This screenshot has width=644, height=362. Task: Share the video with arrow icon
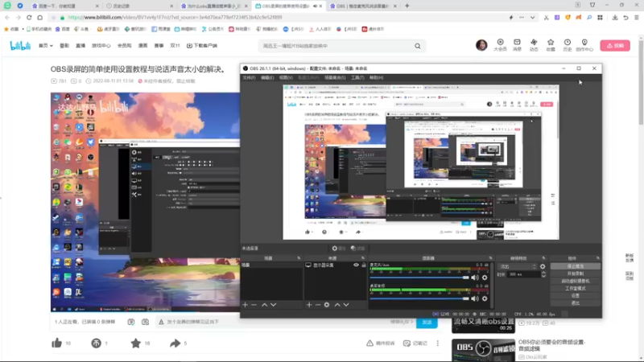(x=175, y=343)
